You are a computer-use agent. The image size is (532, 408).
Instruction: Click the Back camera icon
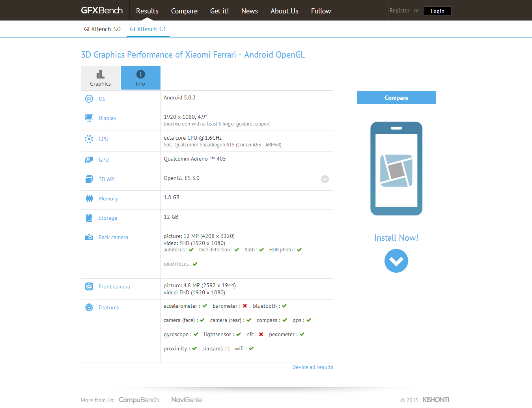click(89, 237)
